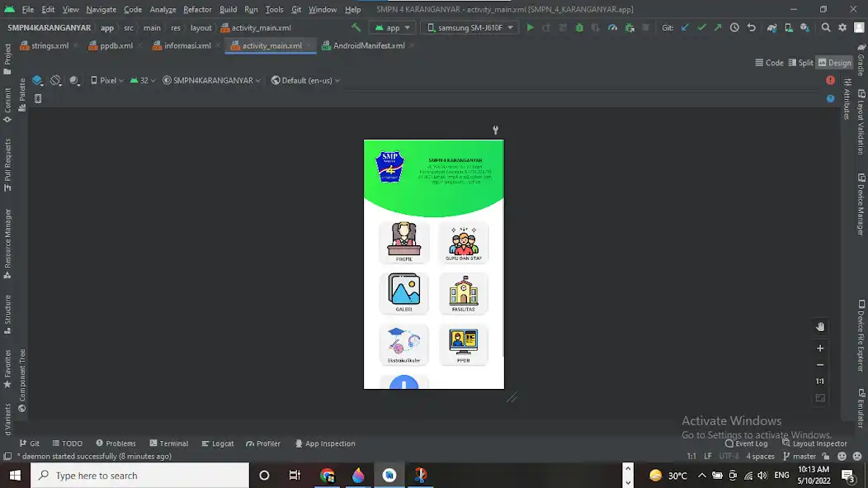Open the Logcat tool window
This screenshot has height=488, width=868.
[x=217, y=443]
